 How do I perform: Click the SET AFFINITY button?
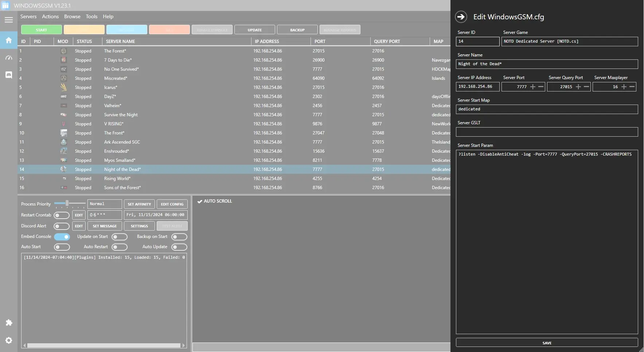139,204
